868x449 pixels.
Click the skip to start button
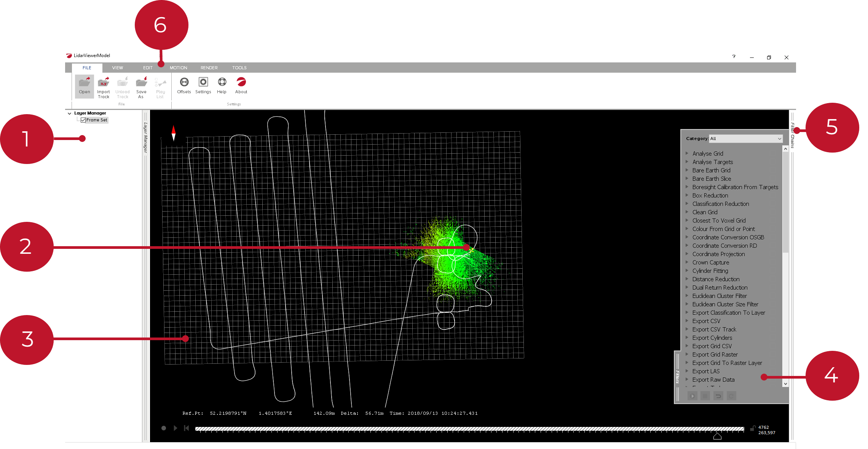point(186,428)
